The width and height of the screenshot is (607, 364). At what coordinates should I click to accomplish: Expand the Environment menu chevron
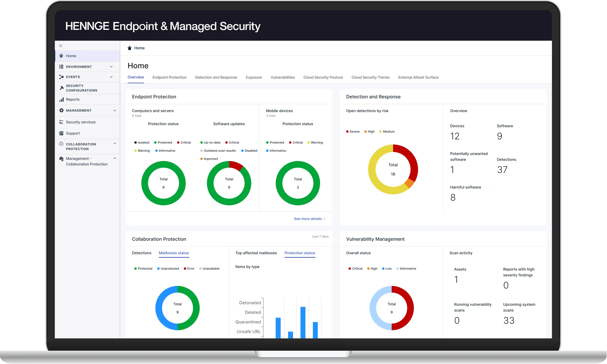click(111, 67)
